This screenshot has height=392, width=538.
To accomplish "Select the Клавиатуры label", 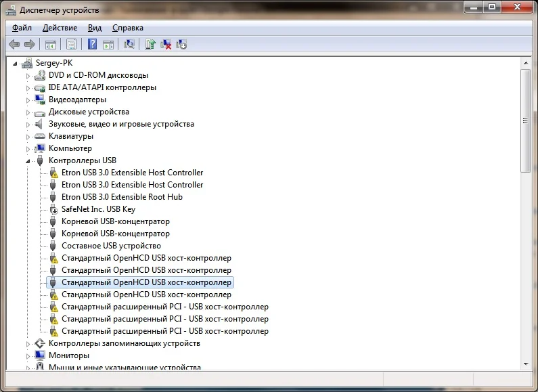I will pos(71,136).
